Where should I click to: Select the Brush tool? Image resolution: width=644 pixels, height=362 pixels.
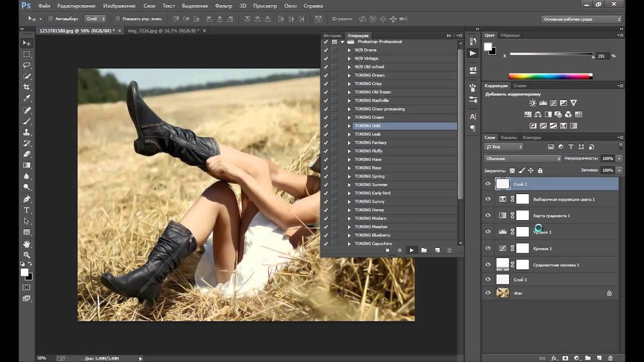(27, 121)
